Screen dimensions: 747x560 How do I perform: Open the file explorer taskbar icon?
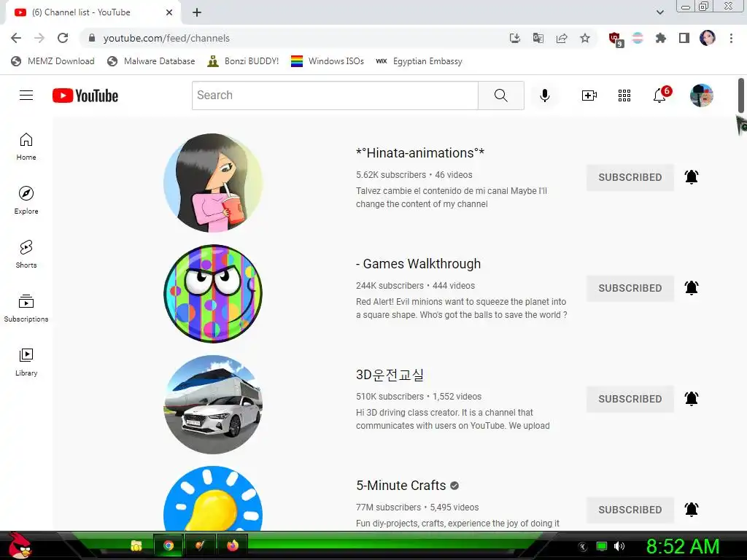(136, 545)
